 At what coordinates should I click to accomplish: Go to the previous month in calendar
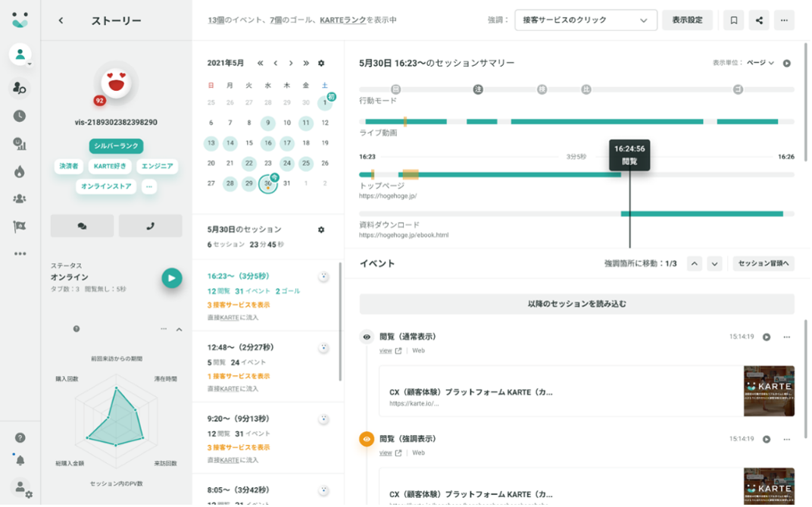276,63
